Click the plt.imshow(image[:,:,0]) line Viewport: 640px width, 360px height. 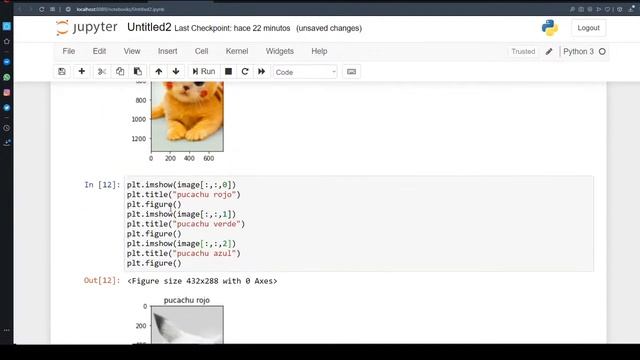tap(181, 185)
